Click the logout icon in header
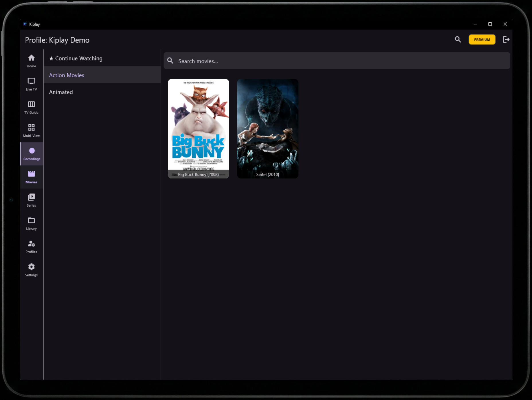532x400 pixels. pyautogui.click(x=506, y=40)
